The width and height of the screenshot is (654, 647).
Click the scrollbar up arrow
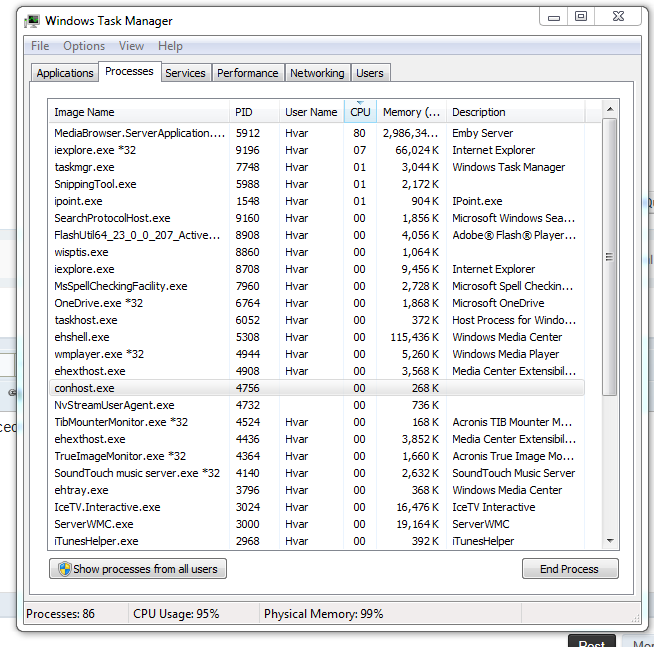(610, 109)
